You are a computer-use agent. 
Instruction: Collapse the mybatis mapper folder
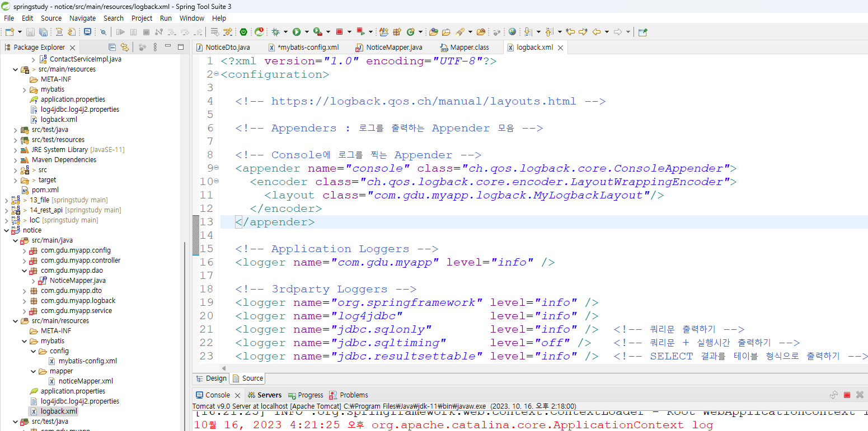coord(33,371)
